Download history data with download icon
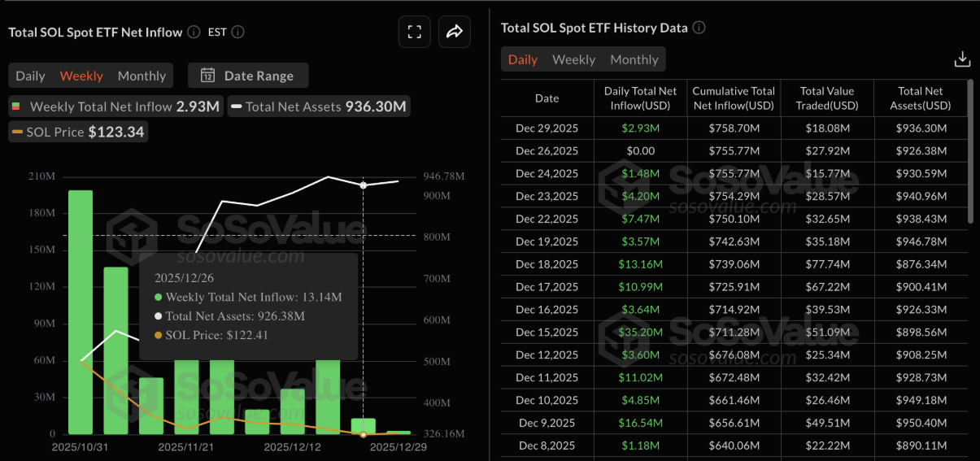This screenshot has height=461, width=980. coord(962,59)
